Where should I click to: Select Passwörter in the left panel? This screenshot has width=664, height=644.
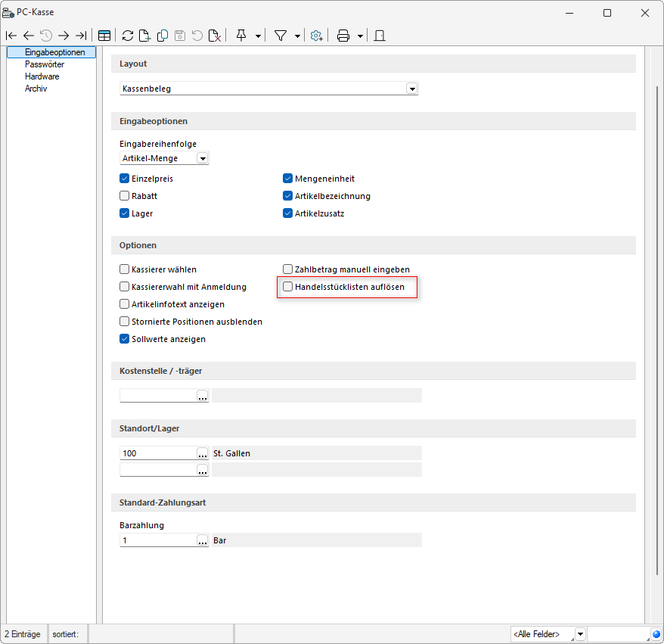44,64
